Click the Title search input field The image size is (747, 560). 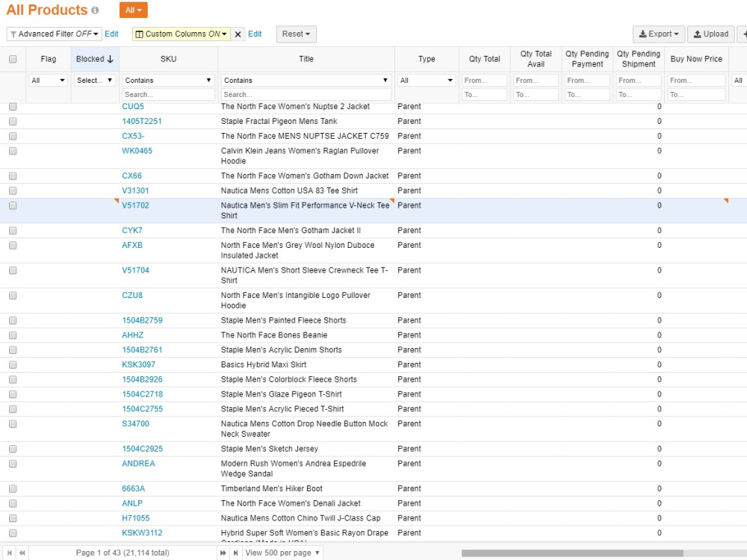click(x=306, y=95)
